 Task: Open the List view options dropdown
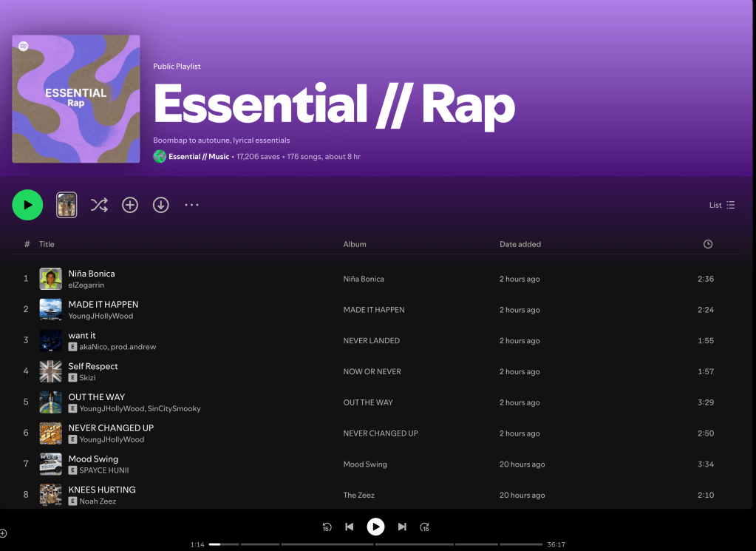tap(722, 205)
